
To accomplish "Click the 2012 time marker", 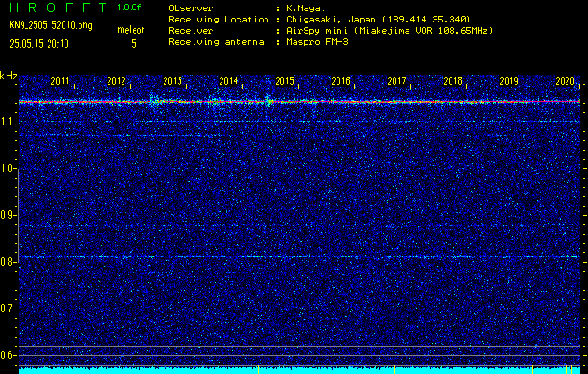I will (x=116, y=81).
